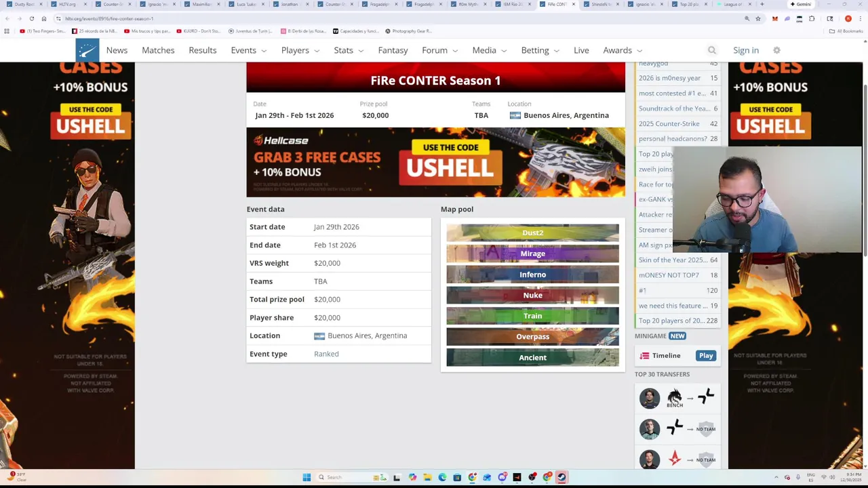Reload the page with the refresh icon
Screen dimensions: 868x488
pos(32,18)
